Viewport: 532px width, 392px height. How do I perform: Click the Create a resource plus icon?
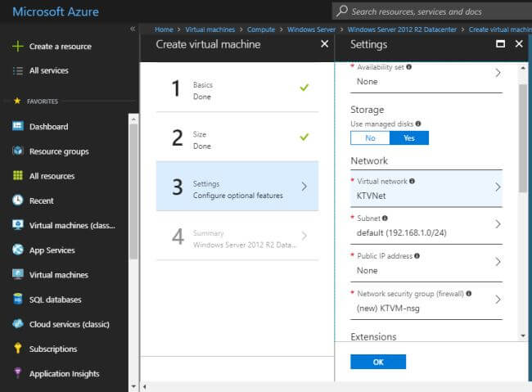[x=17, y=47]
